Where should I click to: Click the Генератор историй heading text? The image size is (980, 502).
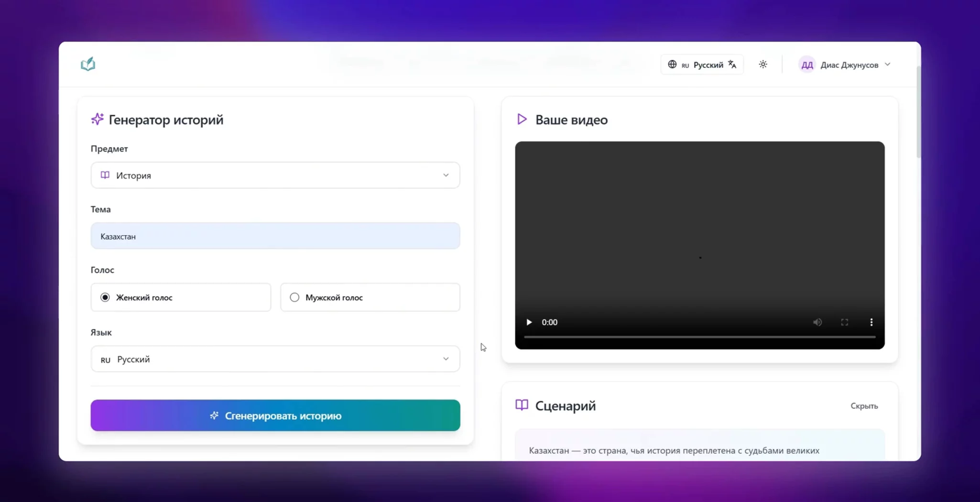[166, 120]
